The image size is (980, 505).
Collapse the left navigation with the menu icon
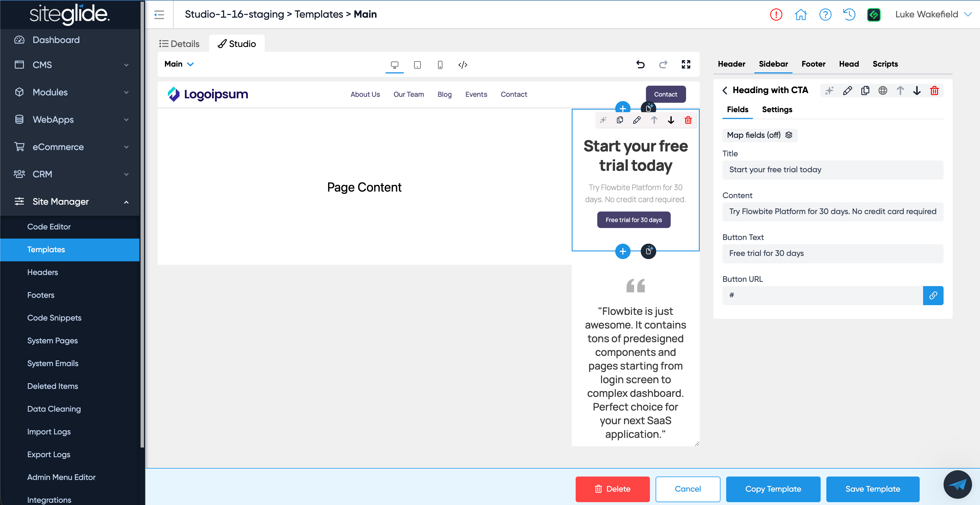click(159, 15)
